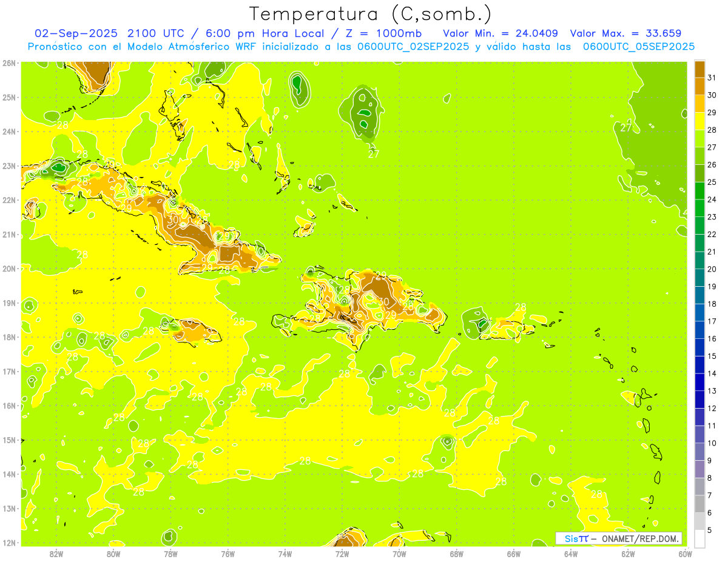The height and width of the screenshot is (562, 728).
Task: Click the color scale label 16
Action: pos(712,339)
